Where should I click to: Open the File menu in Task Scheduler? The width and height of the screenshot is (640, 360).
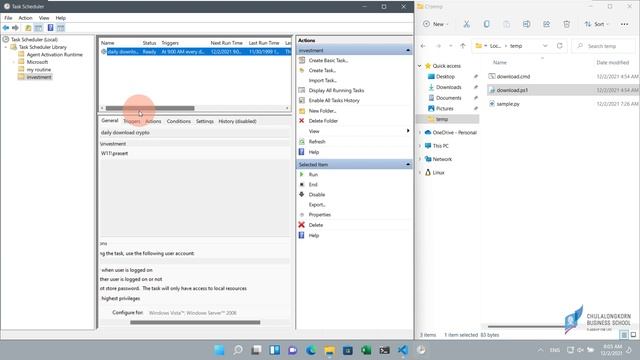pos(8,18)
